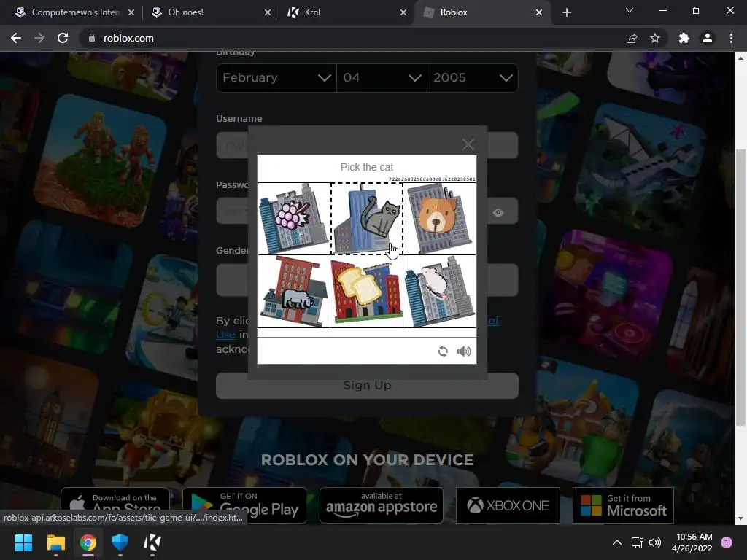The image size is (747, 560).
Task: Switch to the Krnl tab
Action: click(x=346, y=12)
